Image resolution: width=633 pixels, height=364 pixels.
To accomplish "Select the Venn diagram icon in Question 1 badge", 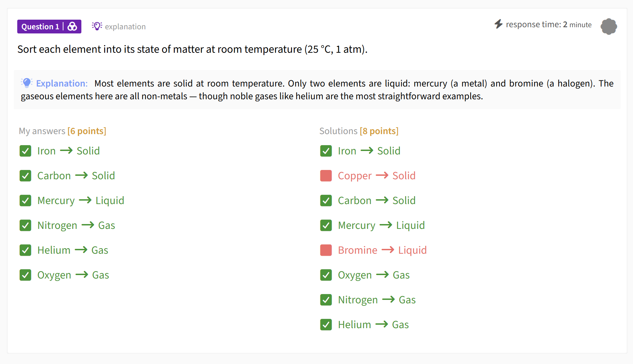I will click(72, 26).
